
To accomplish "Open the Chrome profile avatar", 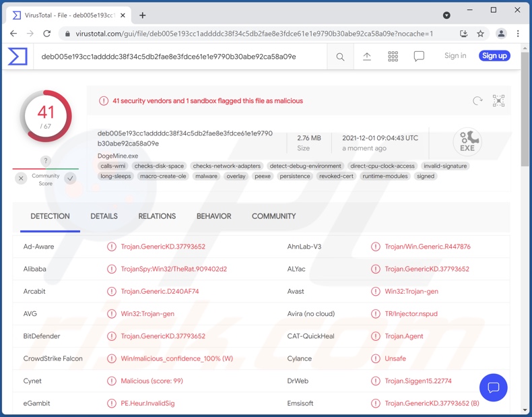I will (501, 34).
